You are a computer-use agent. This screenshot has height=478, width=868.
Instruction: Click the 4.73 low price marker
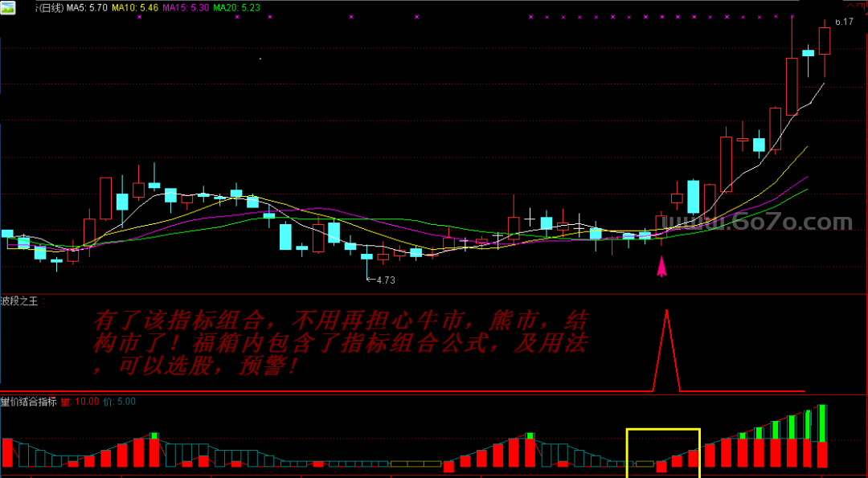(x=383, y=280)
